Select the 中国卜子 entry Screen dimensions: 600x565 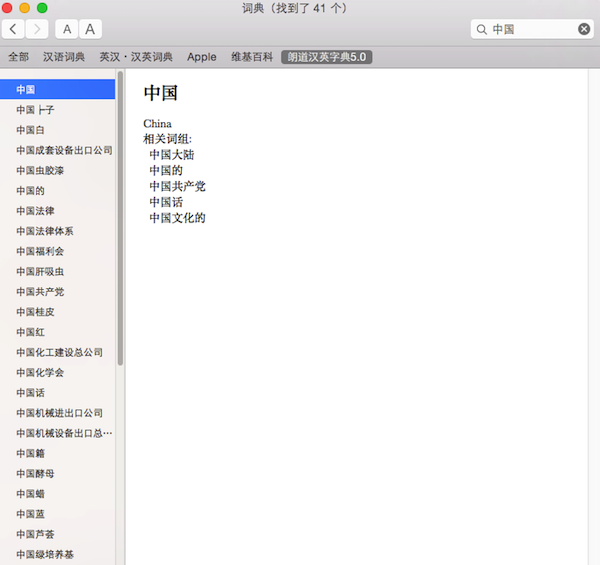(x=57, y=110)
